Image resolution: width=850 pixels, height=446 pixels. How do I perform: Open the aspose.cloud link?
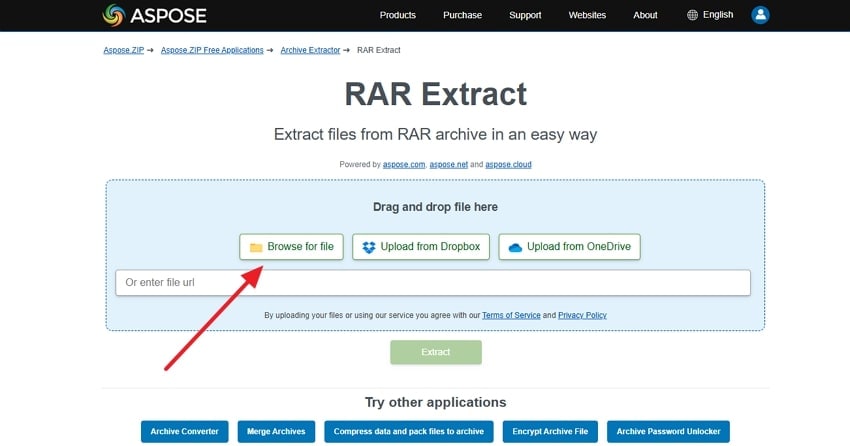tap(508, 164)
